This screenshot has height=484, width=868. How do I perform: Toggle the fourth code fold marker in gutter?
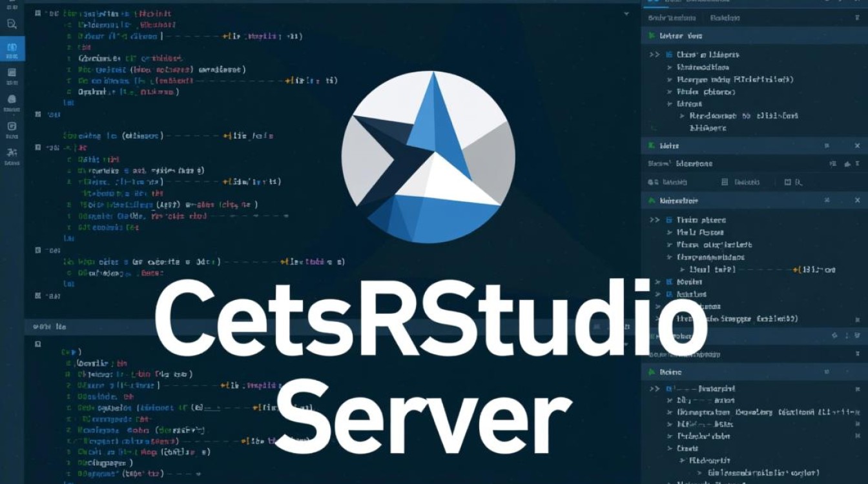[38, 250]
